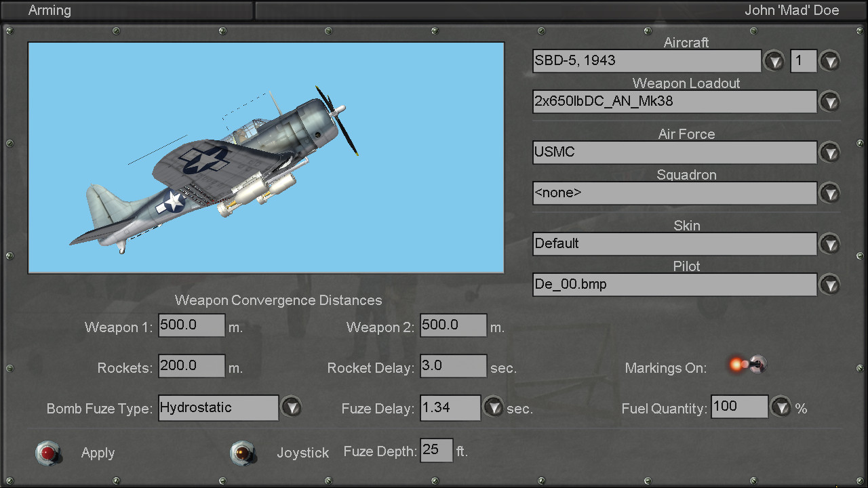Click the Rockets distance field
This screenshot has height=488, width=868.
click(192, 366)
